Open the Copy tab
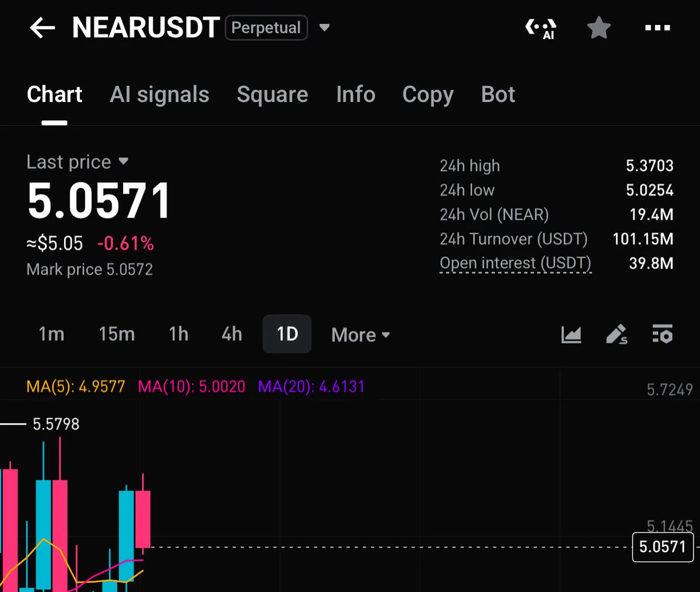This screenshot has width=700, height=592. click(428, 95)
